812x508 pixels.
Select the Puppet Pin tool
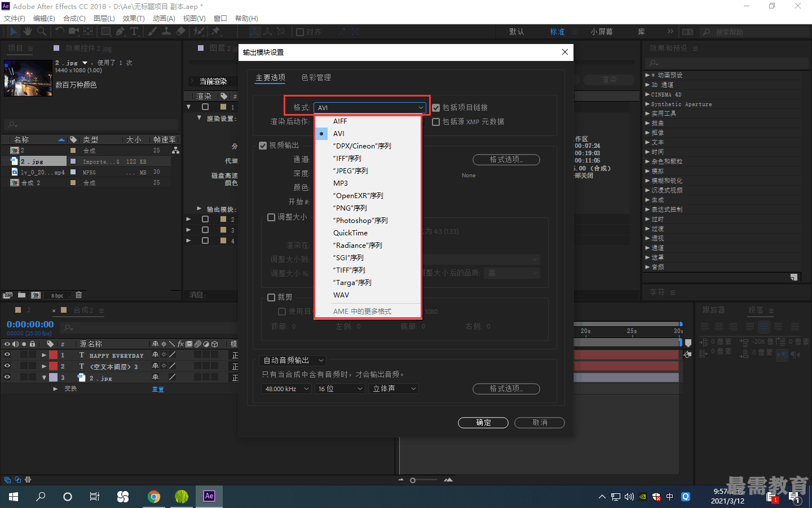(215, 32)
